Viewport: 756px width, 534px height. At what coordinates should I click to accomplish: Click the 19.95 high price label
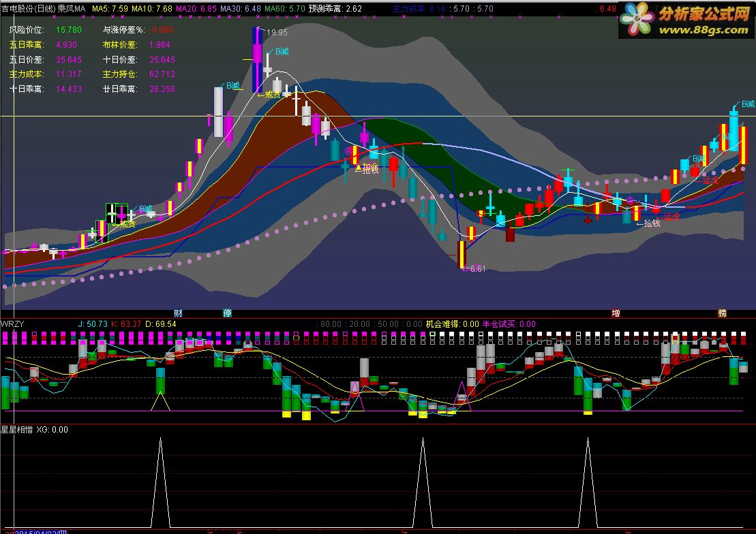point(277,33)
